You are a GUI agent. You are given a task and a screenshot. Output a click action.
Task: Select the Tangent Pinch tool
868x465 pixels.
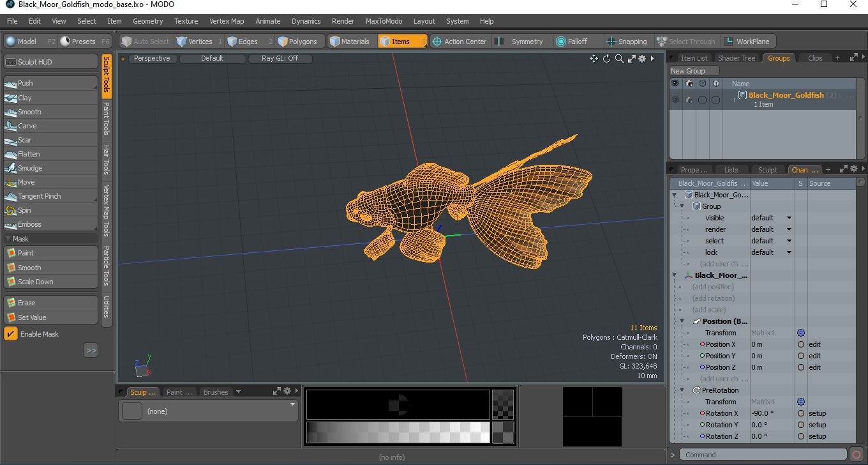(x=50, y=196)
